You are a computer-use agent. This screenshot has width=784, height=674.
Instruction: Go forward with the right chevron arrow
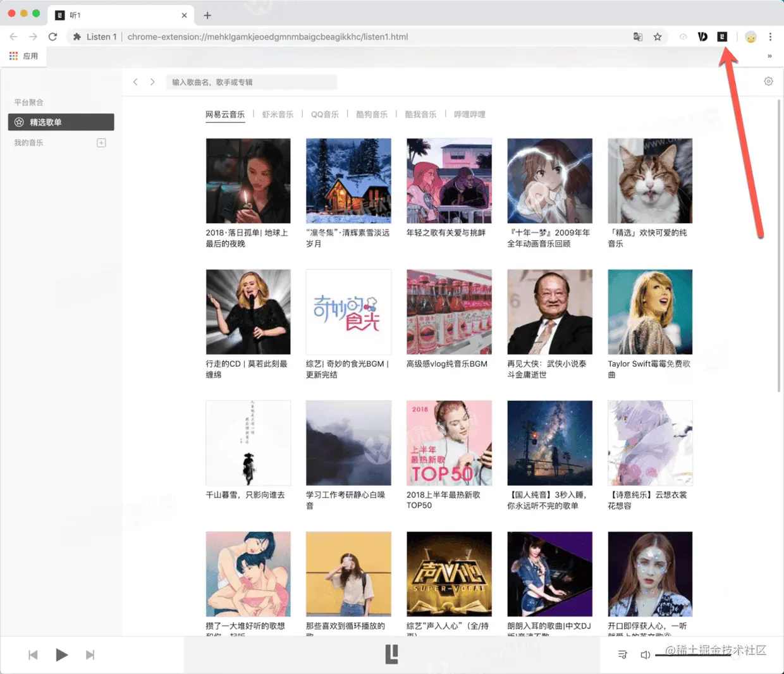(152, 82)
